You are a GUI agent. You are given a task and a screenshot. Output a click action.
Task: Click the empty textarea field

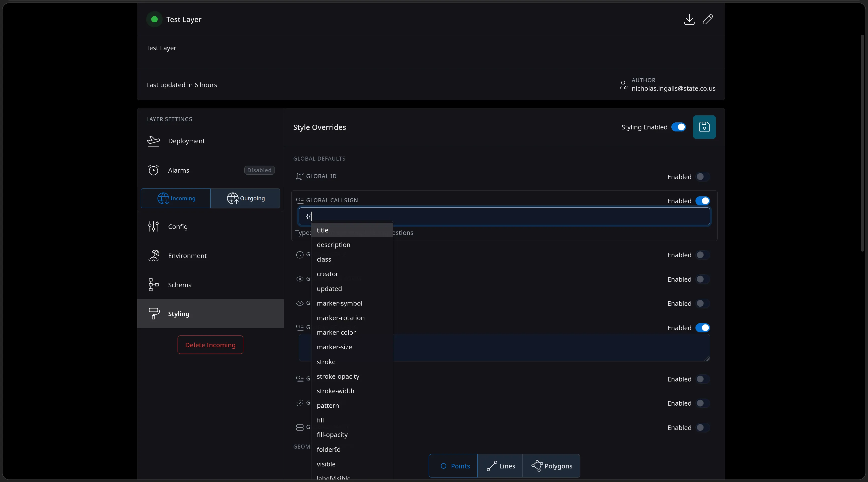tap(504, 348)
